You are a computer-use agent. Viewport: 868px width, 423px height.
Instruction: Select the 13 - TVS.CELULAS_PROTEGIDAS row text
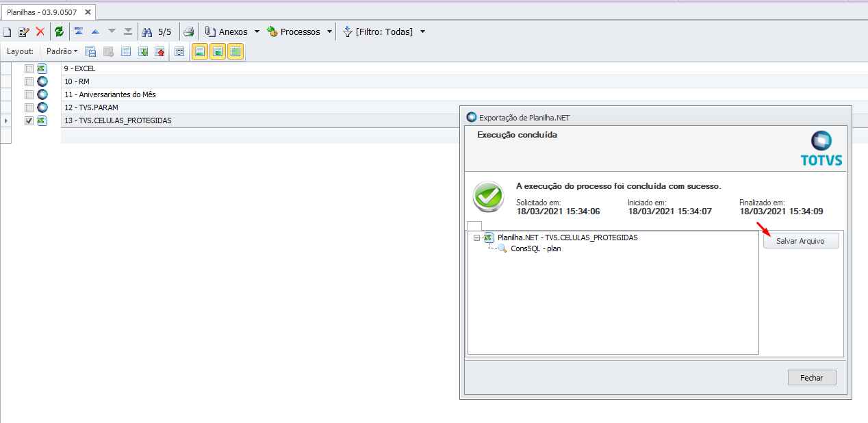pyautogui.click(x=118, y=120)
